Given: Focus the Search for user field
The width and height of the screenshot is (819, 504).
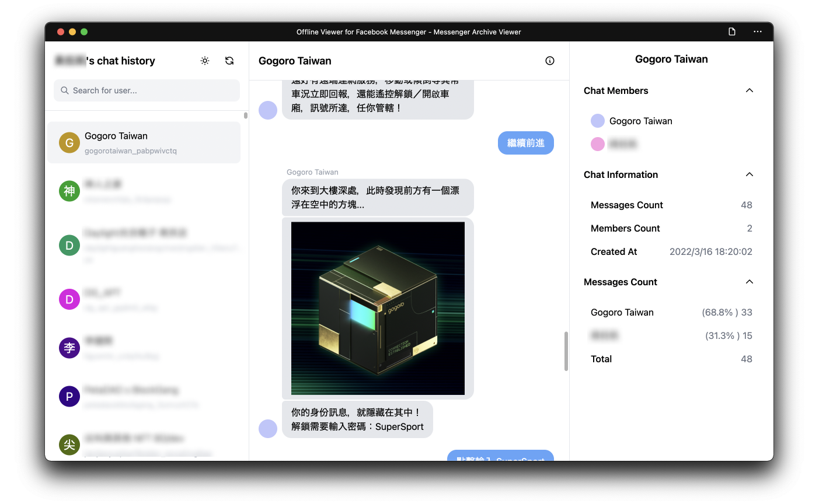Looking at the screenshot, I should [x=147, y=90].
